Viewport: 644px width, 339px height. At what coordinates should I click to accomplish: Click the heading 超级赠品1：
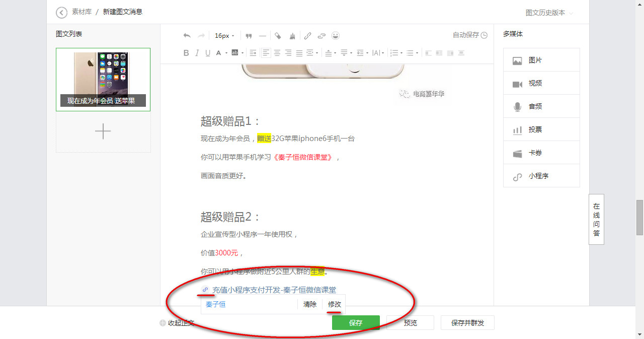click(x=231, y=121)
